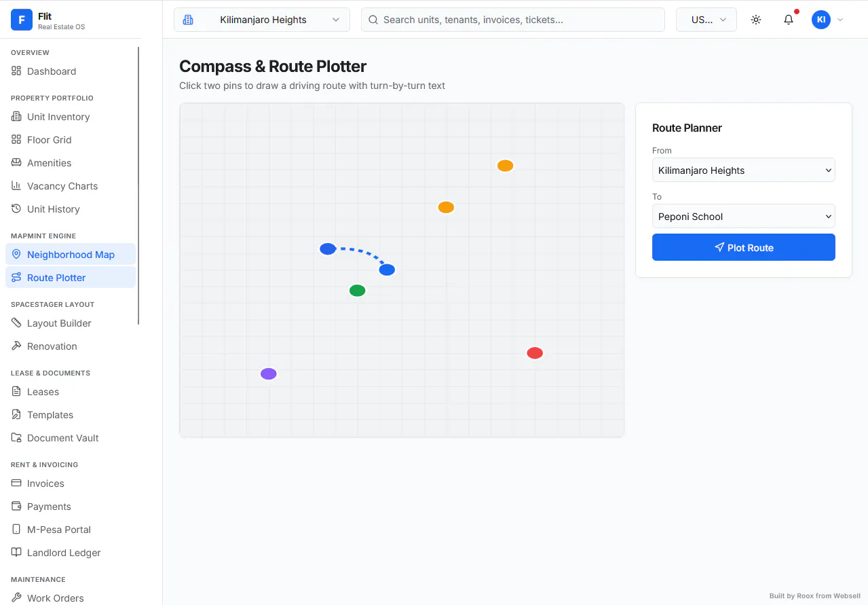Open the To destination dropdown
The image size is (868, 605).
744,217
